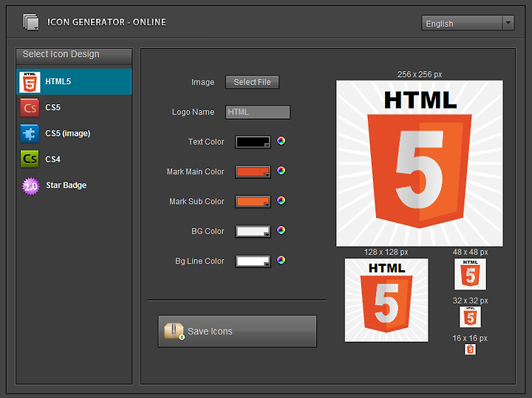
Task: Focus the Logo Name input field
Action: click(258, 112)
